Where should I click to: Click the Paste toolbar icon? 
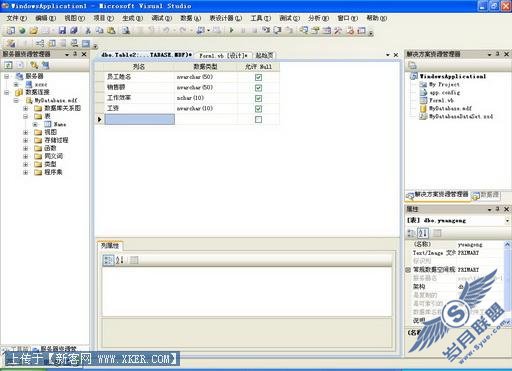pos(111,31)
